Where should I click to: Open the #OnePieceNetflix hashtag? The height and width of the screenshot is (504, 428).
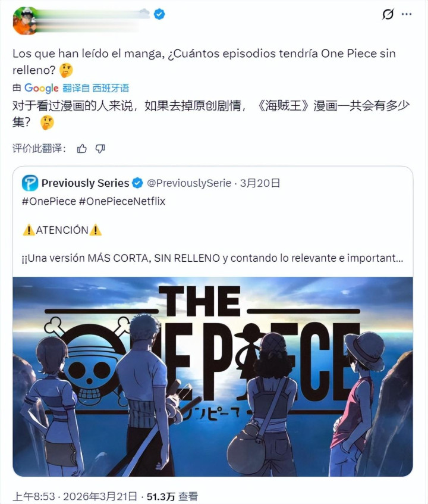[122, 201]
